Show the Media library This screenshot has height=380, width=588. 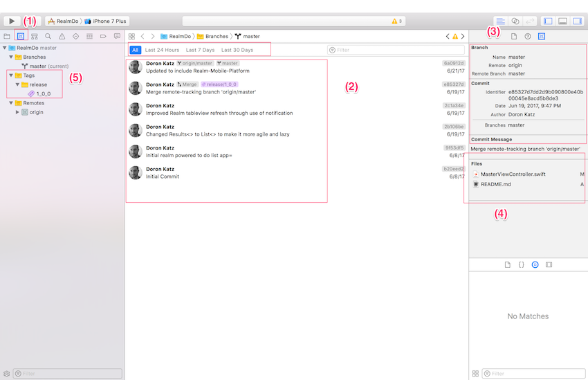[549, 265]
